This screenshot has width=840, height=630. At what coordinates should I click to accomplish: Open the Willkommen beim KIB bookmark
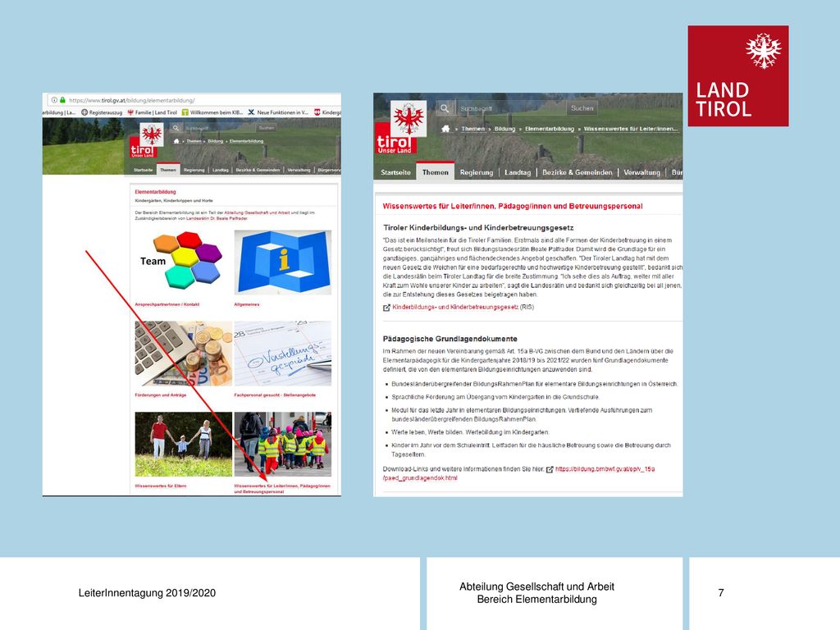(212, 112)
